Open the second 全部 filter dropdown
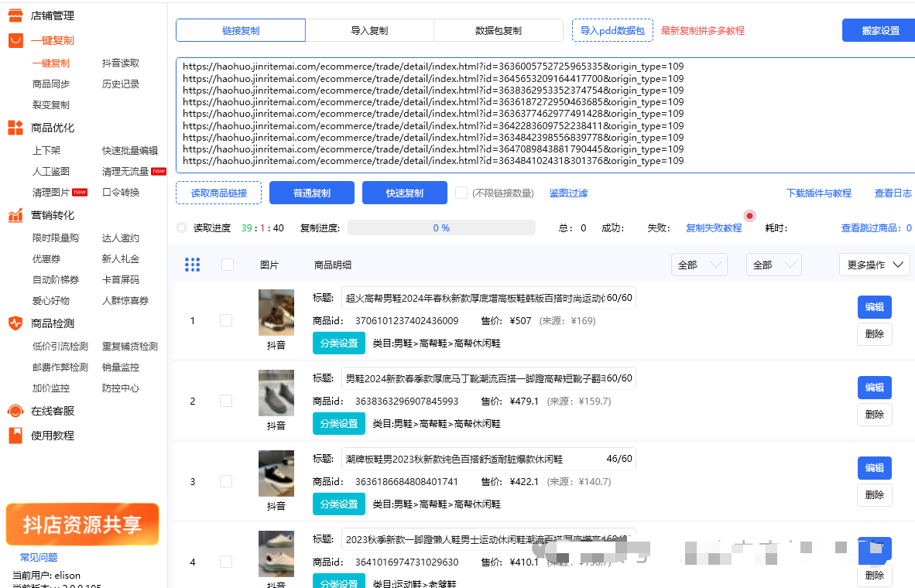Screen dimensions: 915x588 coord(774,265)
